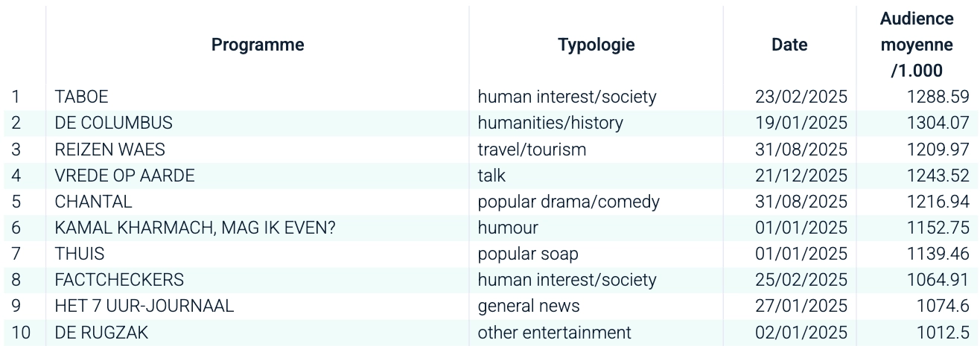The width and height of the screenshot is (980, 346).
Task: Click the humanities/history typology cell
Action: click(x=550, y=123)
